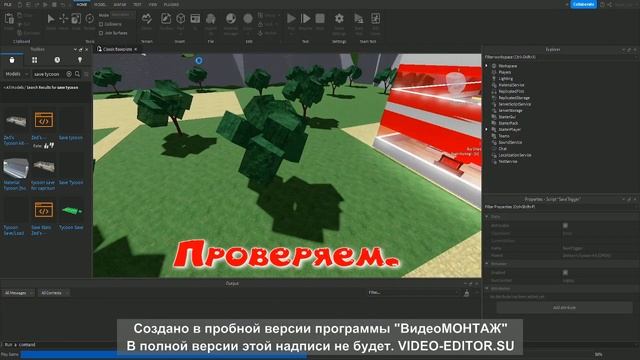Click the Resume playback button

(305, 19)
